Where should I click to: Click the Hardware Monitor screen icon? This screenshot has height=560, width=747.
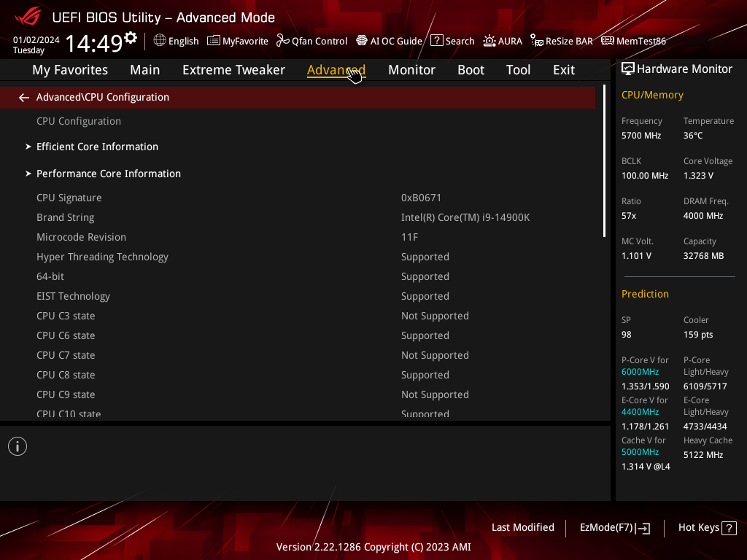click(x=628, y=69)
